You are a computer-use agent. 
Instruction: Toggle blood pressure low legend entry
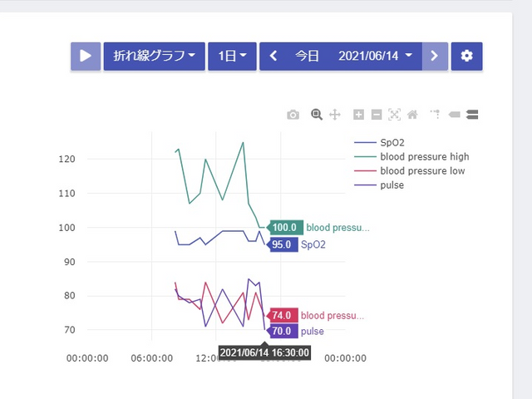coord(422,171)
